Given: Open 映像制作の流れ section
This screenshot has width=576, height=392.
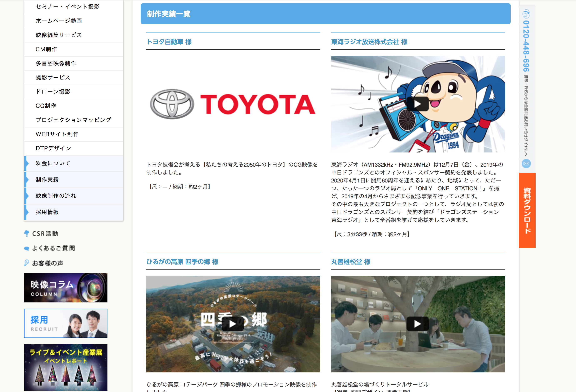Looking at the screenshot, I should (x=74, y=196).
